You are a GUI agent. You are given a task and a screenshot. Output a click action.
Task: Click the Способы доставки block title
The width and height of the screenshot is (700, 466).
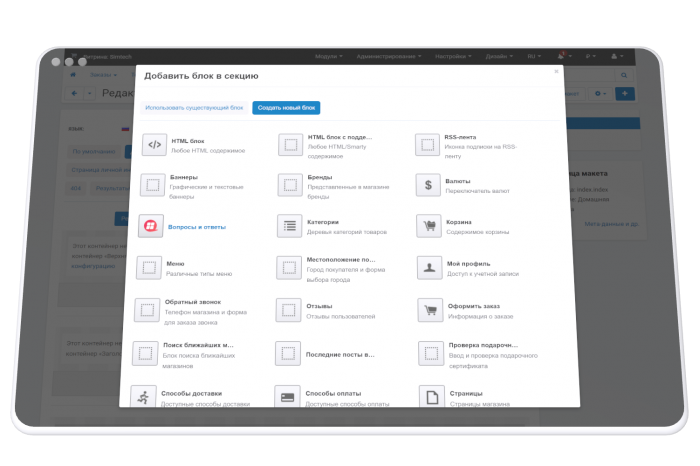click(x=192, y=393)
